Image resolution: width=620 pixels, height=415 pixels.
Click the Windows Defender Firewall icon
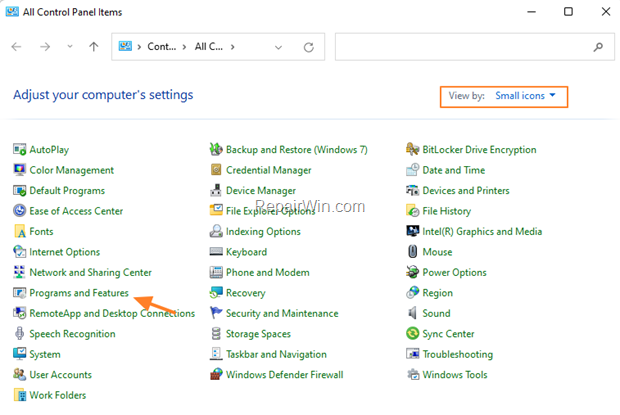(x=216, y=375)
